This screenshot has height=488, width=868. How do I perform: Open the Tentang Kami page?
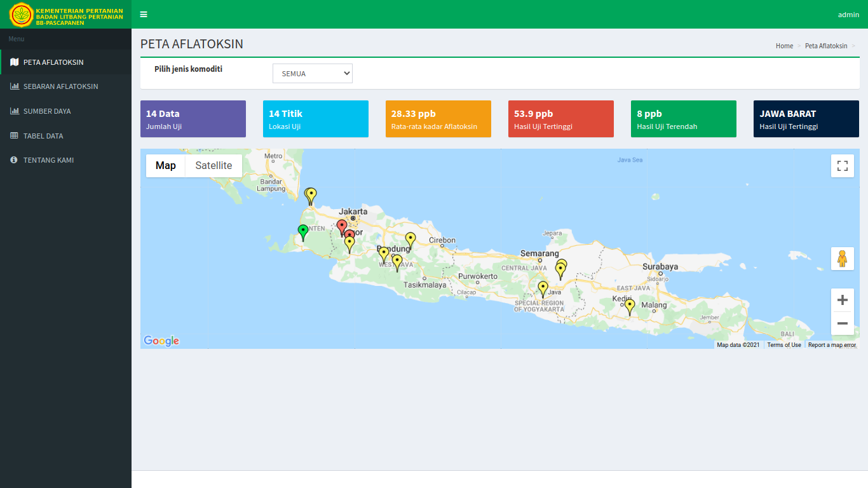coord(66,160)
